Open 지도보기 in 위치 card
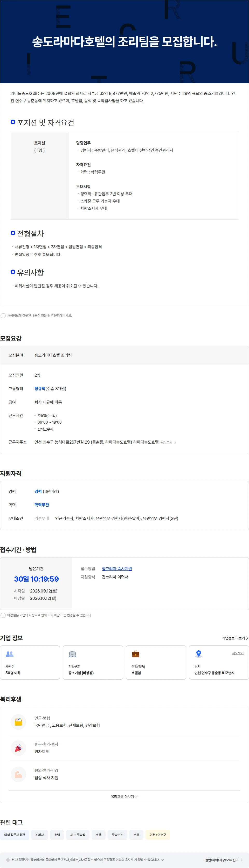 pos(238,653)
